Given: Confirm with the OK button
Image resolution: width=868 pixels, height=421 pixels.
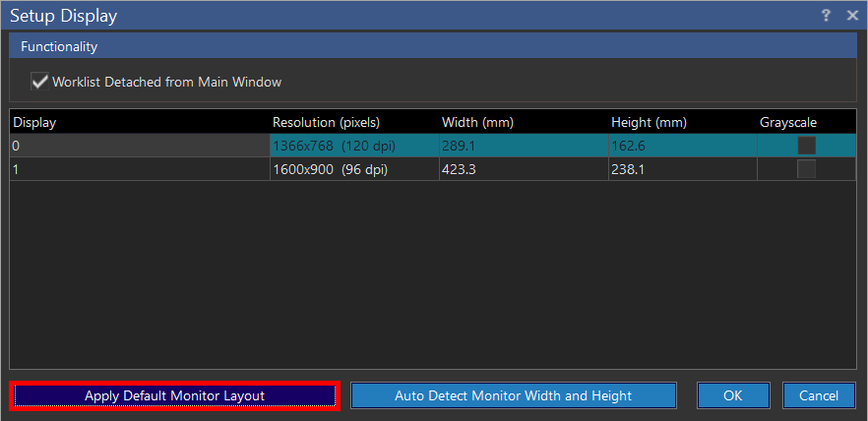Looking at the screenshot, I should coord(732,395).
